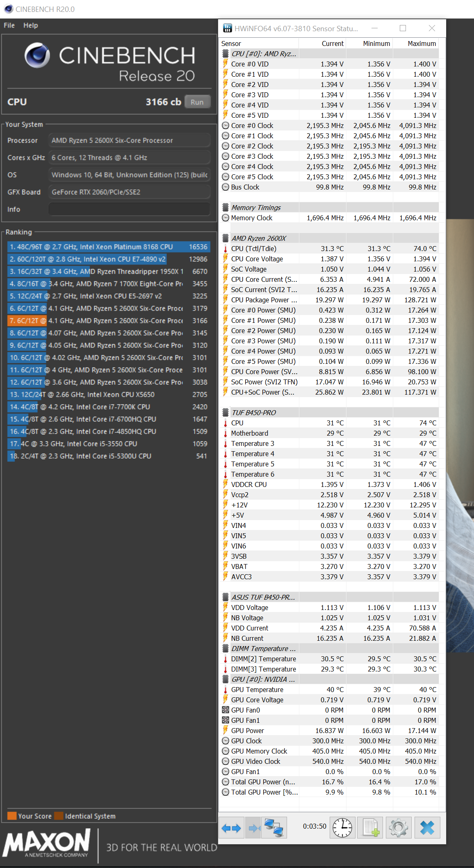Click the lightning icon beside GPU Power
Image resolution: width=474 pixels, height=868 pixels.
225,731
